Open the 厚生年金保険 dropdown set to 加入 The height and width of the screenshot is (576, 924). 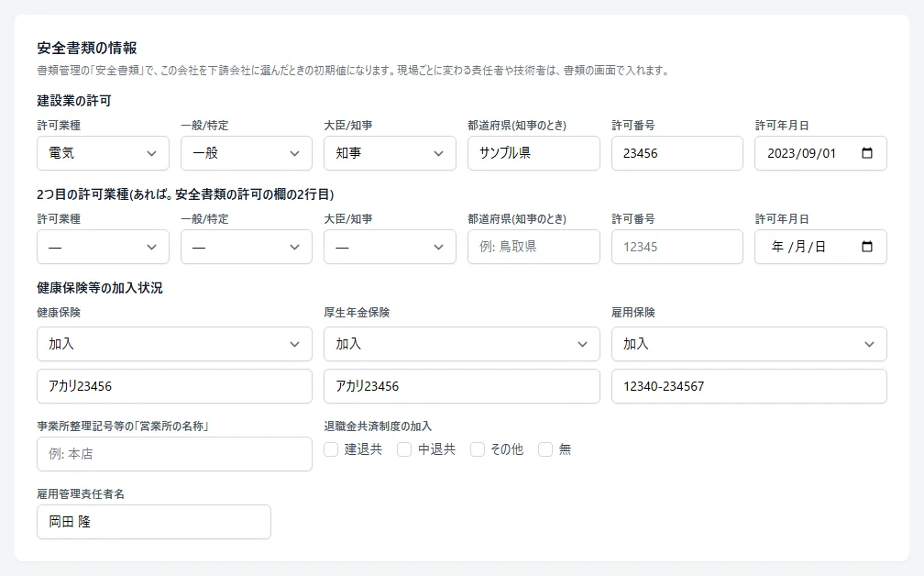click(x=462, y=344)
